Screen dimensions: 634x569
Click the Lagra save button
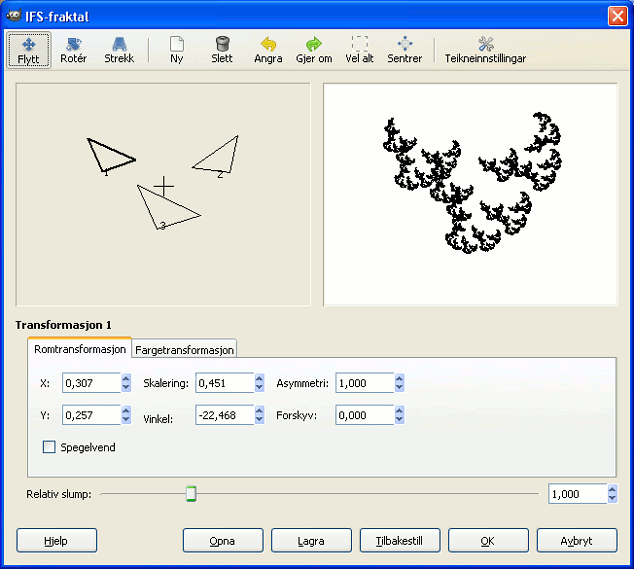point(311,541)
